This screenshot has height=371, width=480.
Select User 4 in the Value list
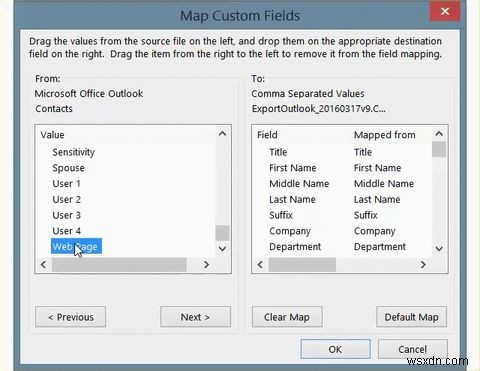(66, 231)
